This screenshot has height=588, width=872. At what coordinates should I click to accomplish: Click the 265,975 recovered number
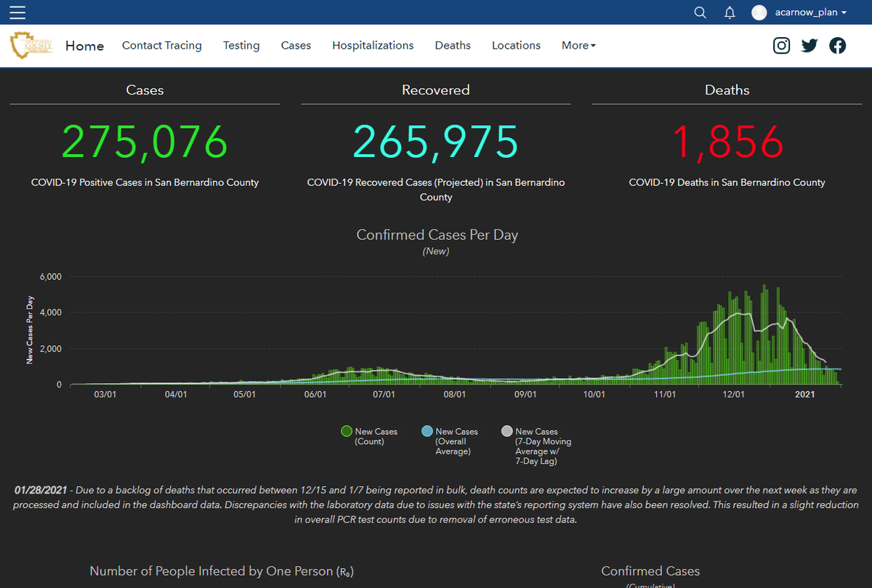[x=436, y=142]
